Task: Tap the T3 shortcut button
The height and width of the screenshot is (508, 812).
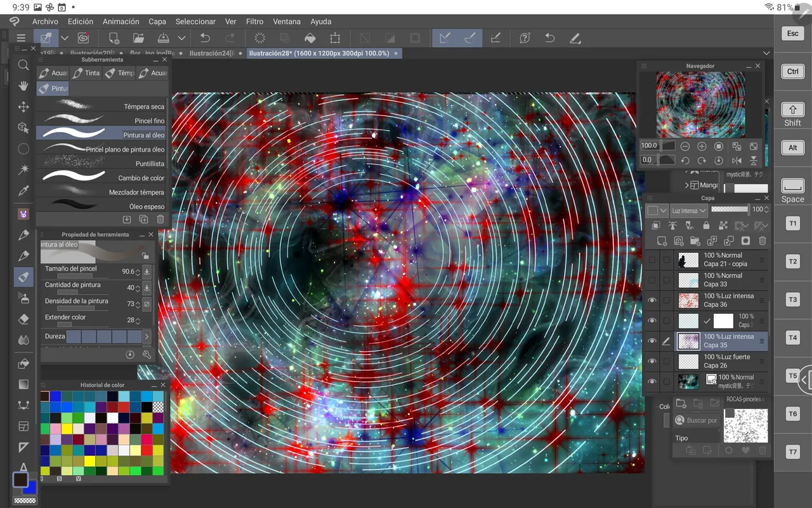Action: [x=792, y=300]
